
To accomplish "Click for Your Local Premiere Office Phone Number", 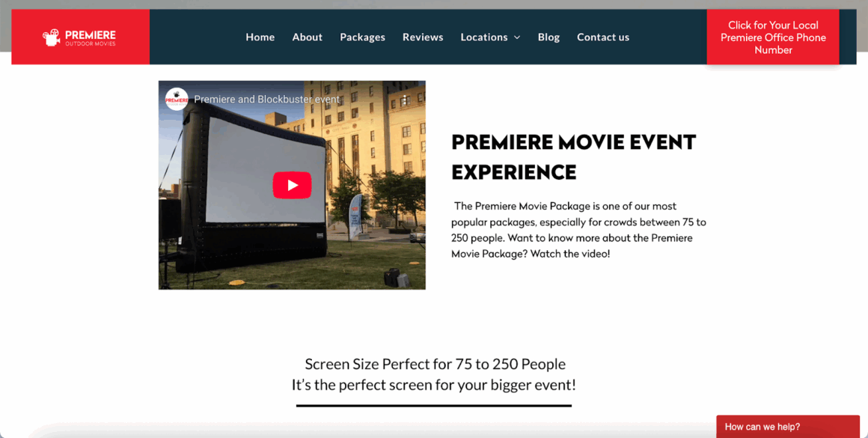I will click(773, 37).
